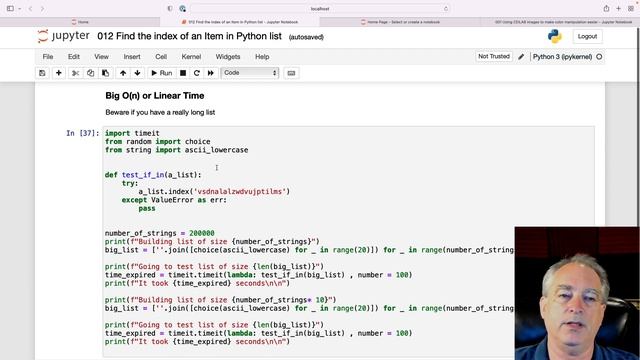Viewport: 640px width, 360px height.
Task: Click the 'from string import ascii_lowercase' line
Action: click(x=176, y=150)
